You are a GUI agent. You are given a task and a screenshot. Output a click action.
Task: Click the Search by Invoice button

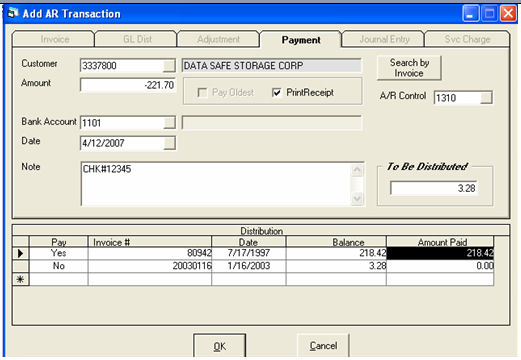(409, 68)
